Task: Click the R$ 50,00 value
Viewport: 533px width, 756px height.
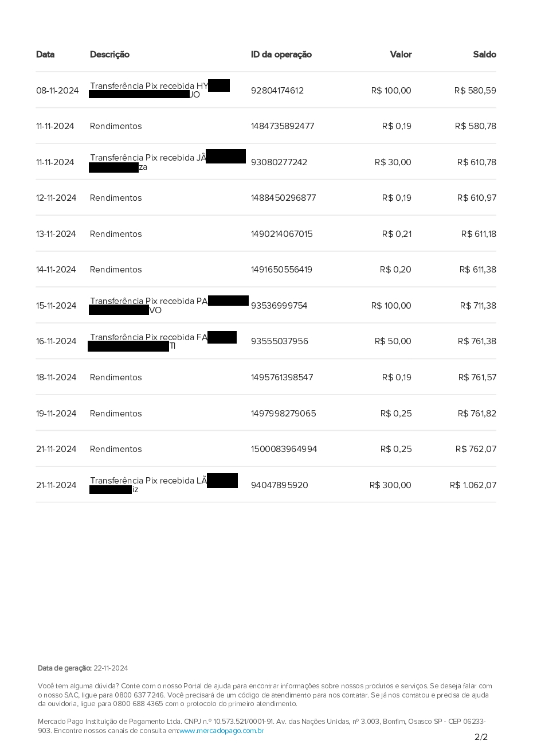Action: 393,341
